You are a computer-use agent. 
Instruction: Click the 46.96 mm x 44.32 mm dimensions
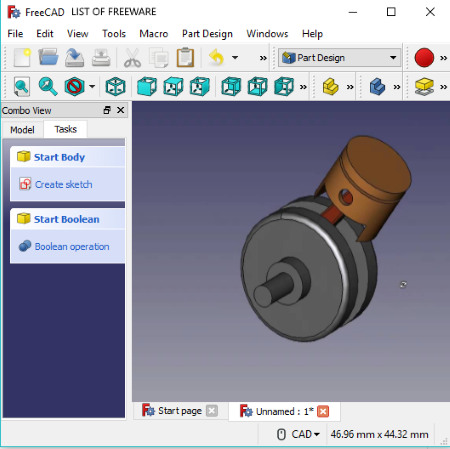(x=379, y=434)
